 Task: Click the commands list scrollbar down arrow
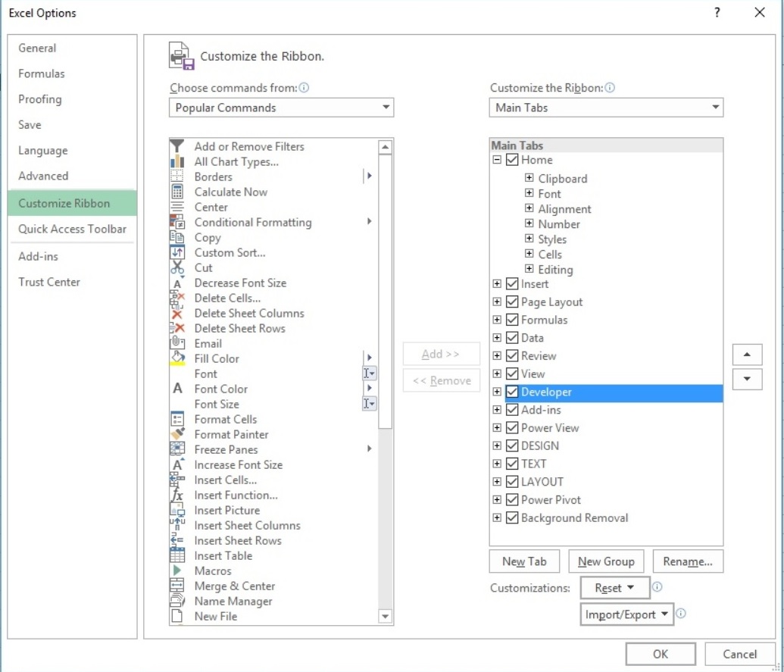coord(385,616)
